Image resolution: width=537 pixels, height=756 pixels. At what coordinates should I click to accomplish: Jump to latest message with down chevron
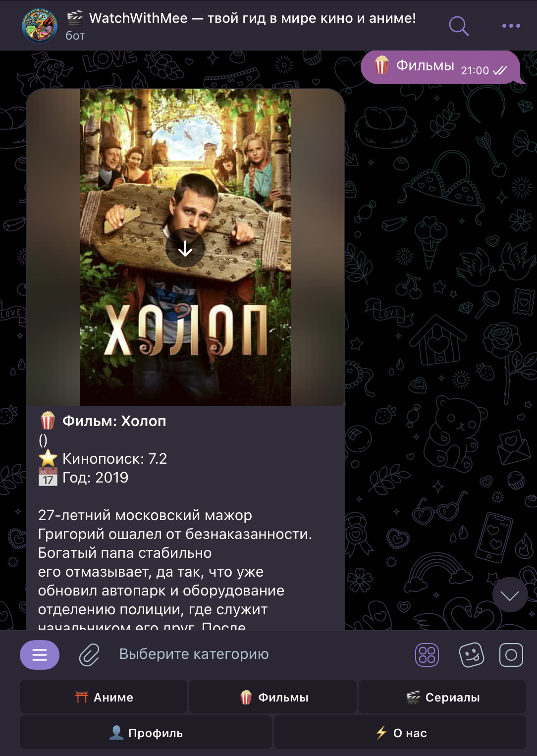click(x=510, y=594)
